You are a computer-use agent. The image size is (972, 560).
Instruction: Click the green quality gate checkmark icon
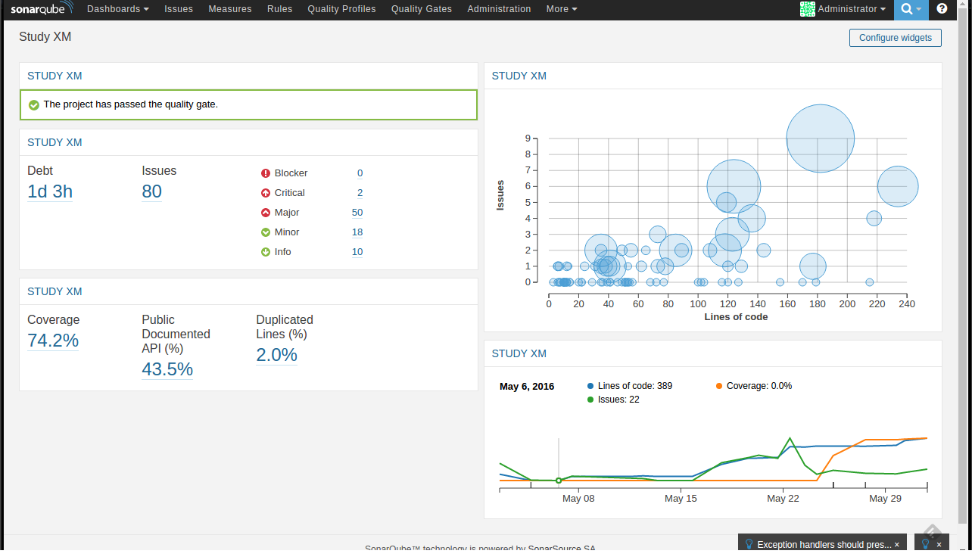click(x=34, y=105)
